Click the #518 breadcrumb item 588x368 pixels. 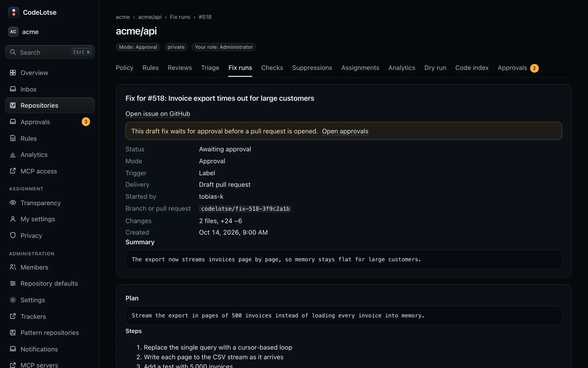click(x=205, y=17)
